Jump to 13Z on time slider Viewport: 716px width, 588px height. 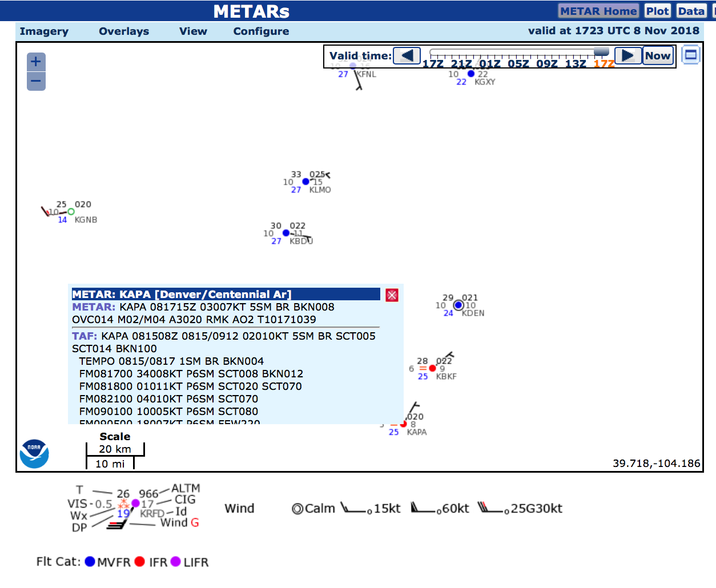[x=576, y=63]
